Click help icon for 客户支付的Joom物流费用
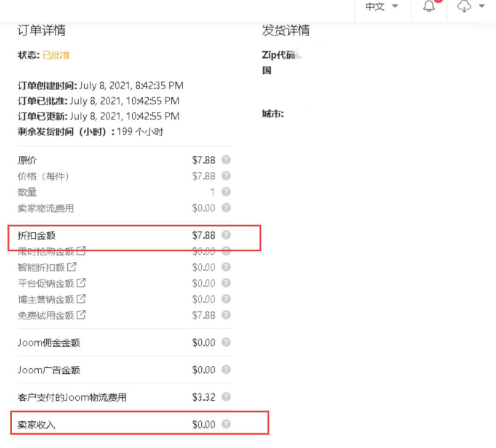 coord(226,397)
